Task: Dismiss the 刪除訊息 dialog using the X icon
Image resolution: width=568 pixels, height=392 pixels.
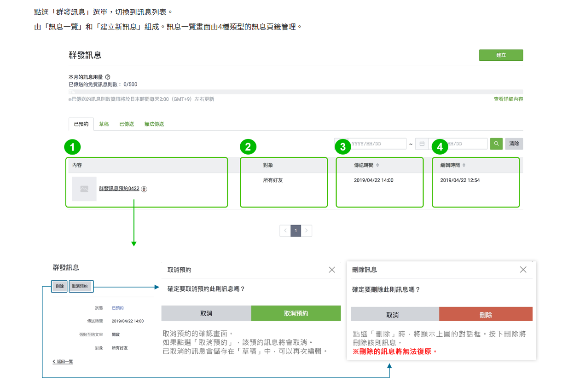Action: click(x=523, y=270)
